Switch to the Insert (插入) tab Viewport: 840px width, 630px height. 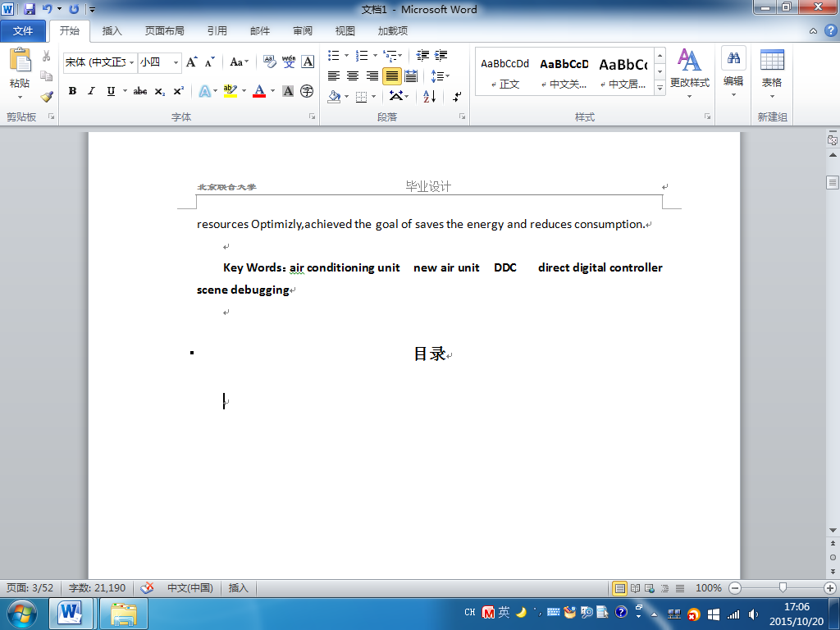112,31
